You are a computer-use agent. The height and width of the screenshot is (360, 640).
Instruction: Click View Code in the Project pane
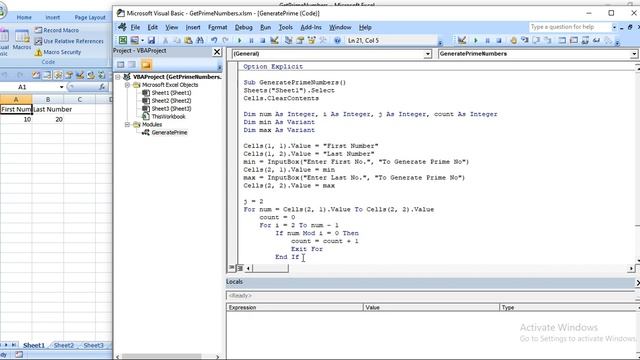coord(120,64)
